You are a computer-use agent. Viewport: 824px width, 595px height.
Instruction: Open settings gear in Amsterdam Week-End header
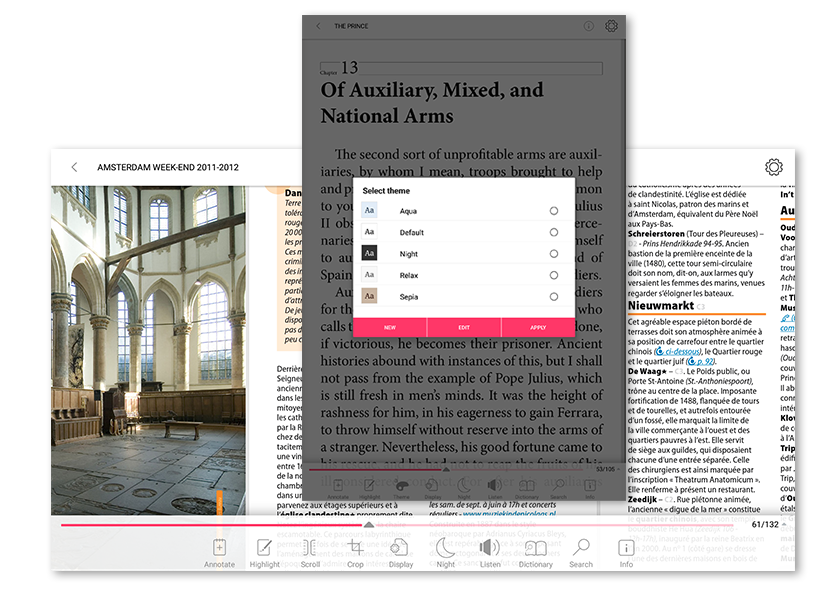tap(774, 167)
